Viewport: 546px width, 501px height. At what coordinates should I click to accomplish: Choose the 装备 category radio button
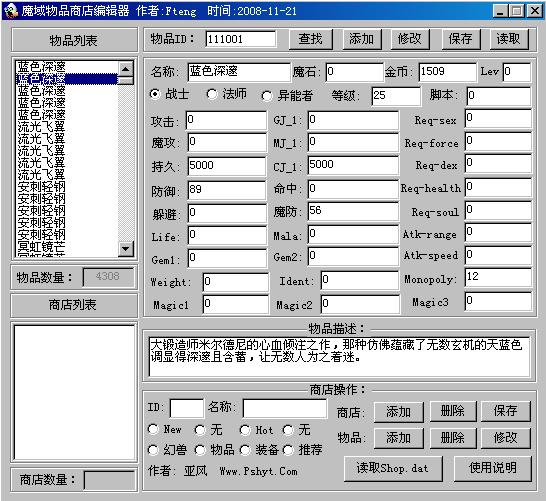(245, 450)
